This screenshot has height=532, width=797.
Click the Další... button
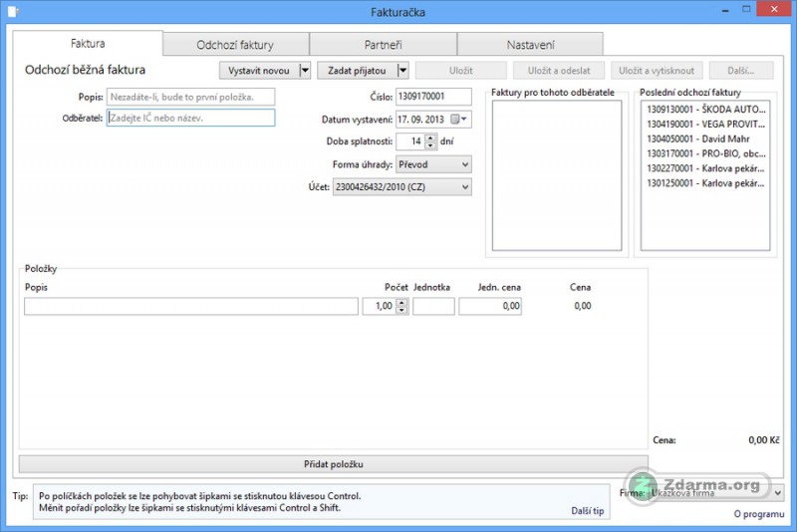tap(741, 71)
